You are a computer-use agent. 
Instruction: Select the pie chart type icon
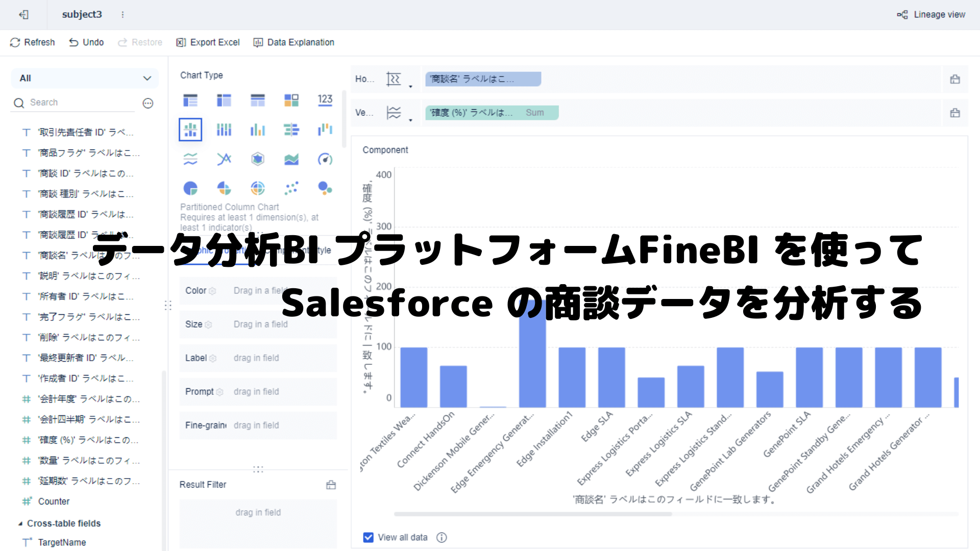pyautogui.click(x=190, y=188)
